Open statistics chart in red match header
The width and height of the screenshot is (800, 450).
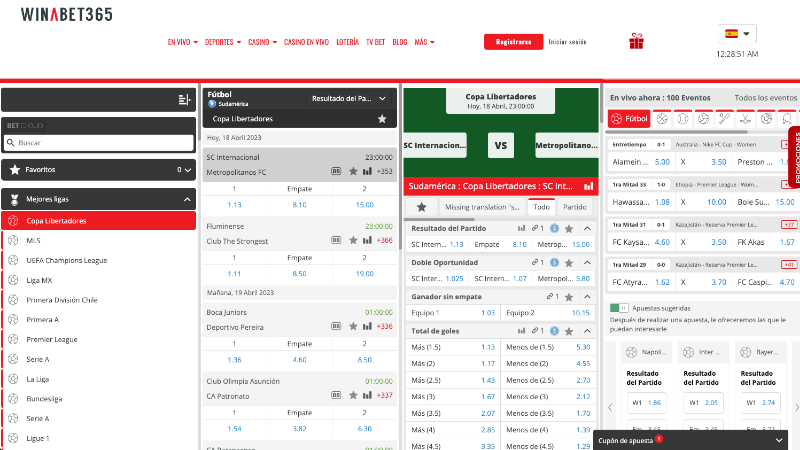(x=588, y=186)
